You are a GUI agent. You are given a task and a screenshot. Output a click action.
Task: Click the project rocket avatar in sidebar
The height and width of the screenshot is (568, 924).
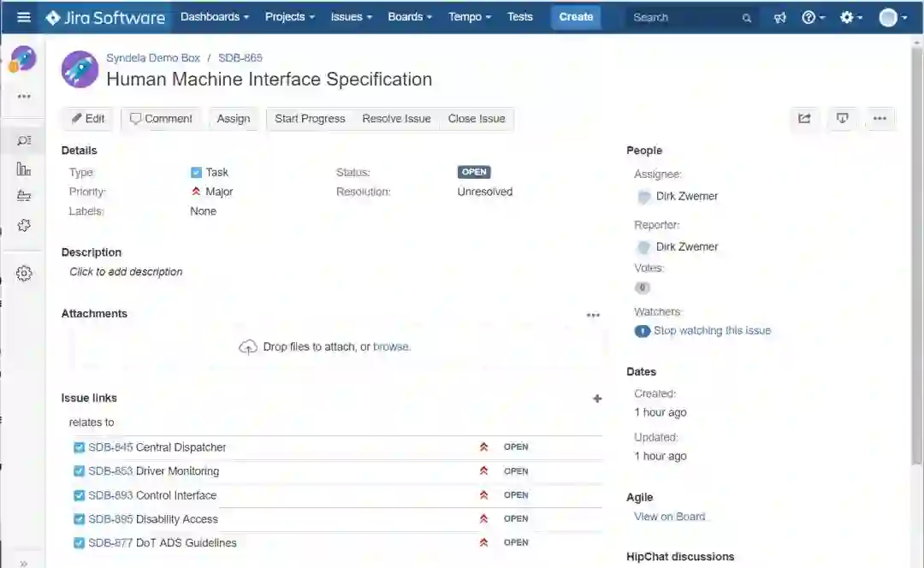click(22, 59)
